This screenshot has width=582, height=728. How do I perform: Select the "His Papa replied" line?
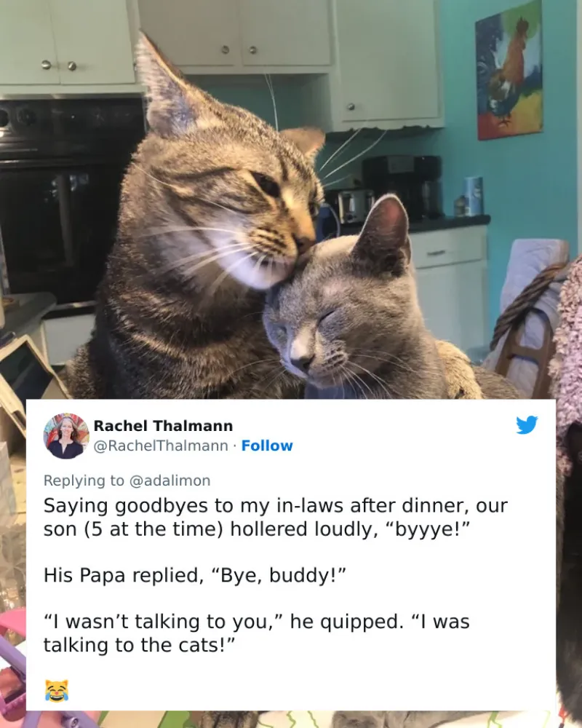click(x=195, y=575)
